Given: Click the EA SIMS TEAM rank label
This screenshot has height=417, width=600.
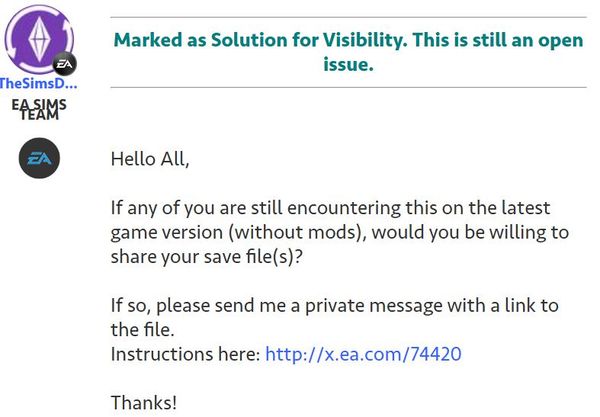Looking at the screenshot, I should click(39, 109).
